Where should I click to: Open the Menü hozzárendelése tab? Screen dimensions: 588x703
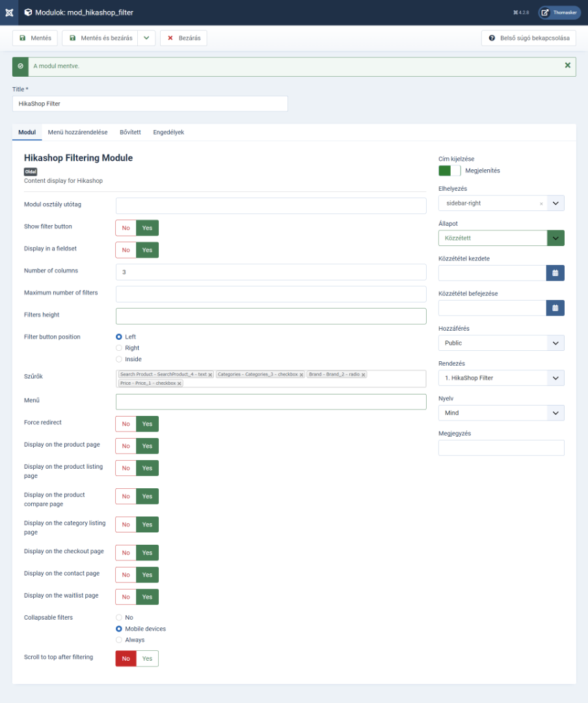77,132
